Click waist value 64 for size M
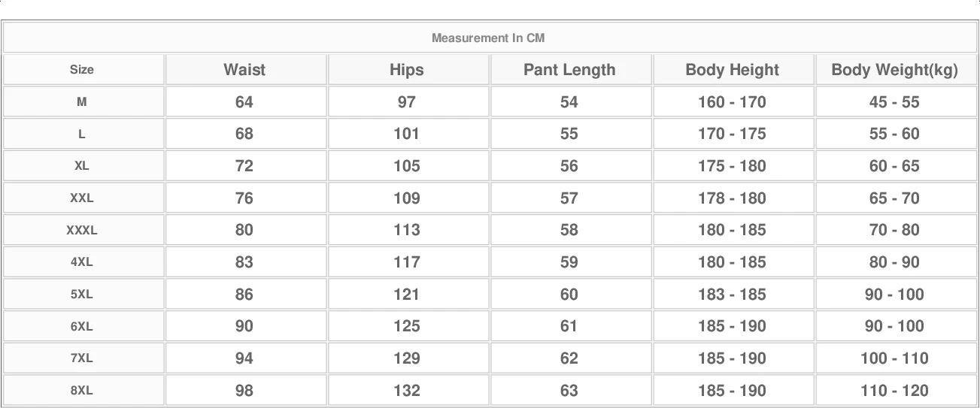980x408 pixels. pyautogui.click(x=244, y=102)
